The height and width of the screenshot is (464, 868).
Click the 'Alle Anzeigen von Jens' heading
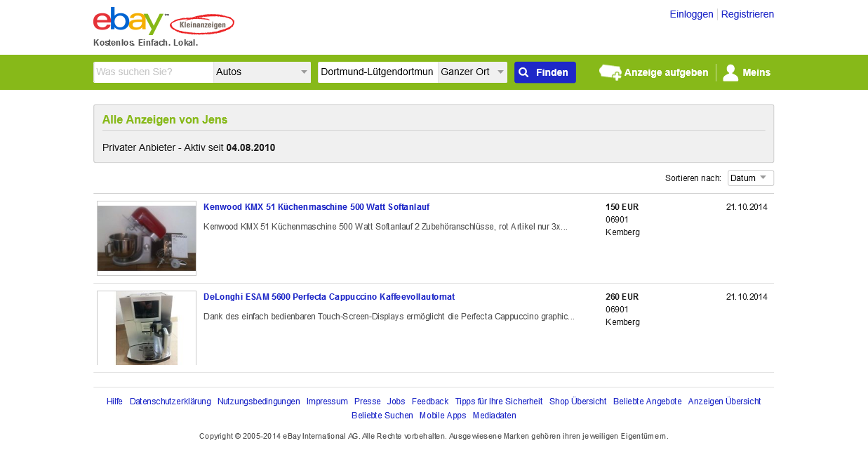[x=165, y=120]
